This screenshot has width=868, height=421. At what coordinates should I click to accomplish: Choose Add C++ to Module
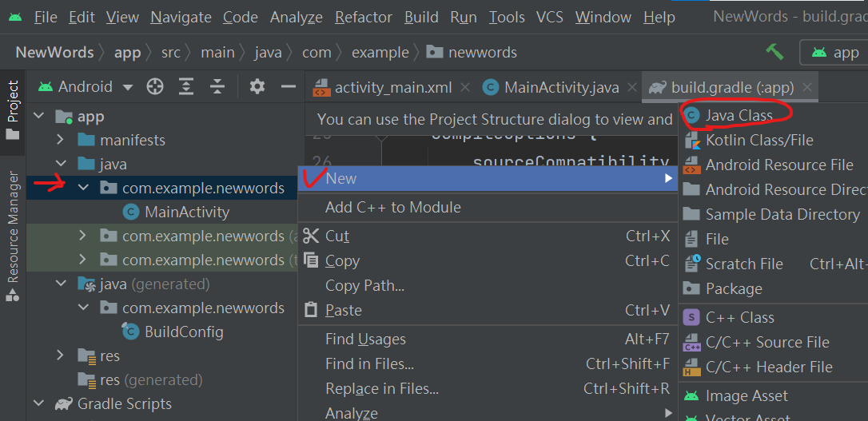(x=488, y=208)
